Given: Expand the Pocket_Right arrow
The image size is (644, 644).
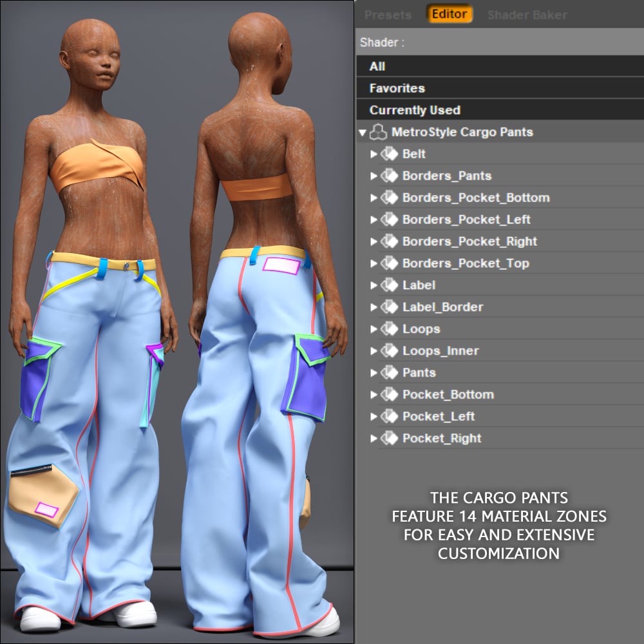Looking at the screenshot, I should click(374, 438).
